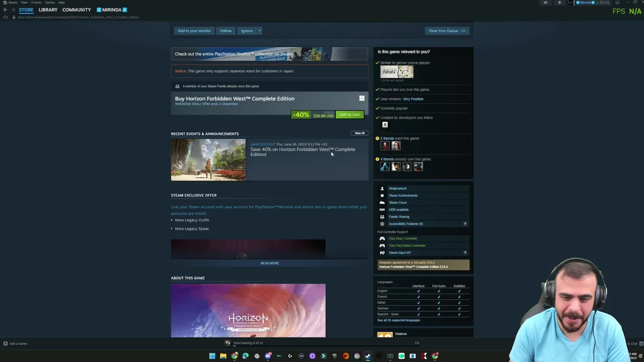Expand the READ MORE section
This screenshot has width=644, height=362.
coord(270,263)
